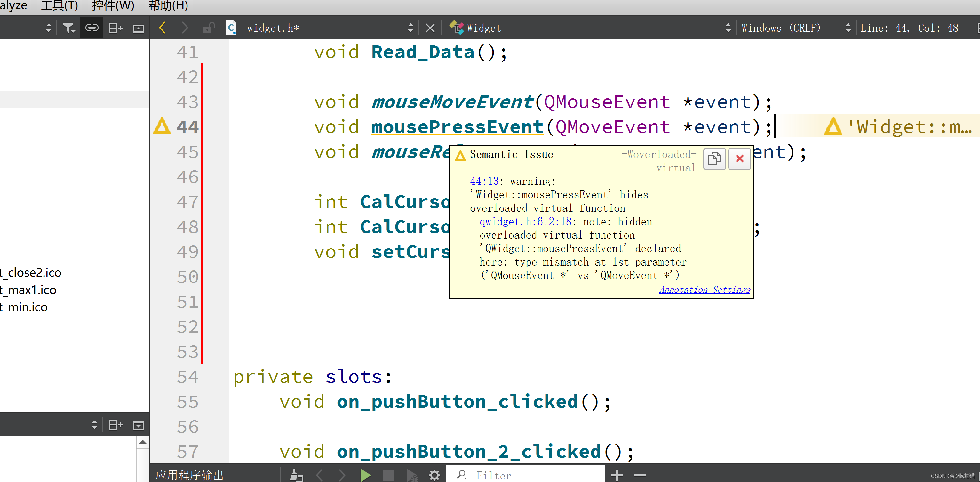Go to next output tab arrow
The image size is (980, 482).
tap(342, 475)
